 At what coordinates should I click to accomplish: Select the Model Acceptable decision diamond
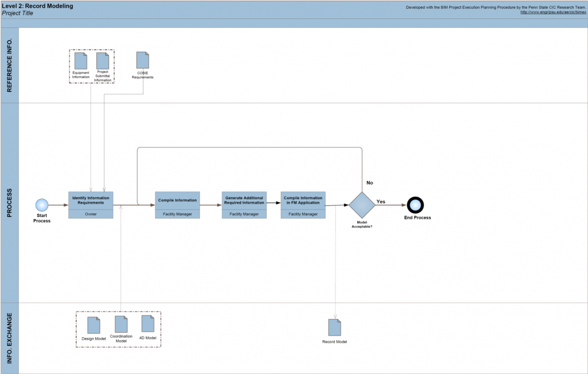[x=362, y=205]
